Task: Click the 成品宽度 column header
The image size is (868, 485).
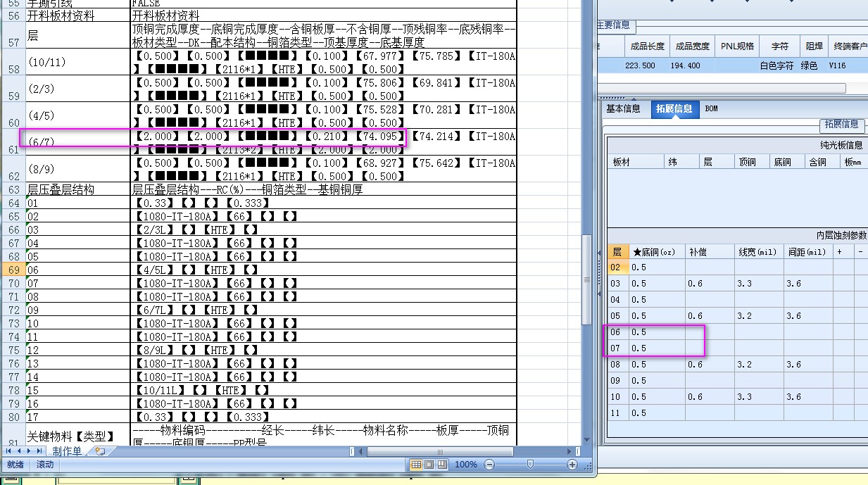Action: 692,46
